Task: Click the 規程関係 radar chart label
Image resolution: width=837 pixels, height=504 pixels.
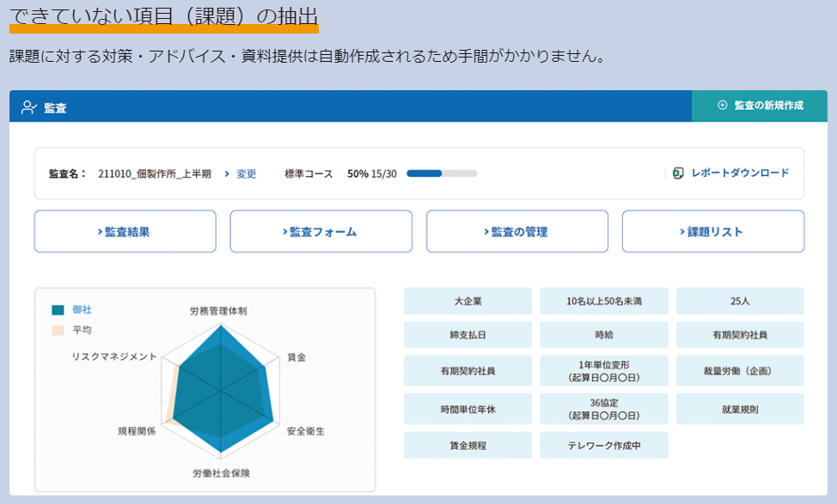Action: pyautogui.click(x=137, y=431)
